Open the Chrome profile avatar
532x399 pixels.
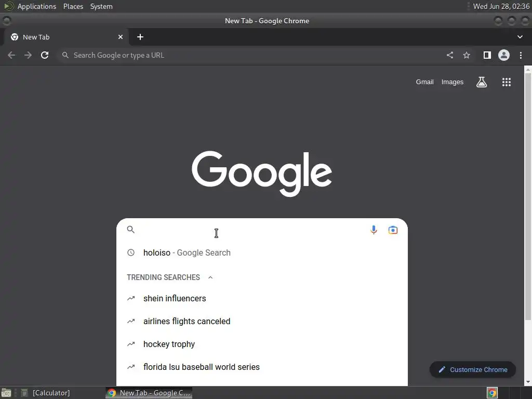click(x=504, y=55)
